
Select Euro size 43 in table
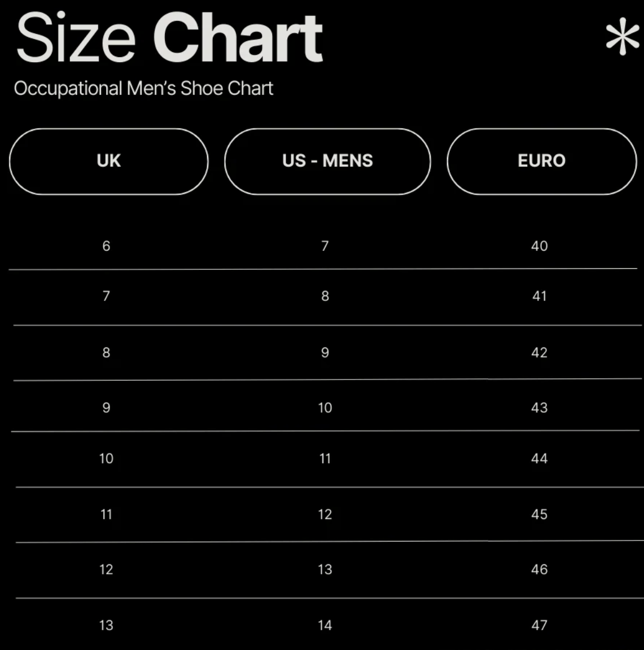coord(539,408)
